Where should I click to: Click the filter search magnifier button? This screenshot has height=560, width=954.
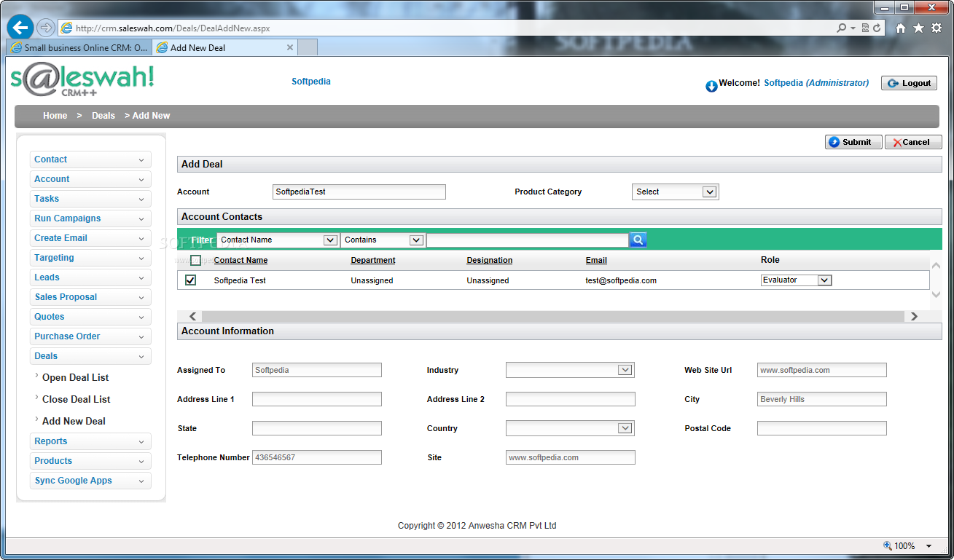(638, 240)
